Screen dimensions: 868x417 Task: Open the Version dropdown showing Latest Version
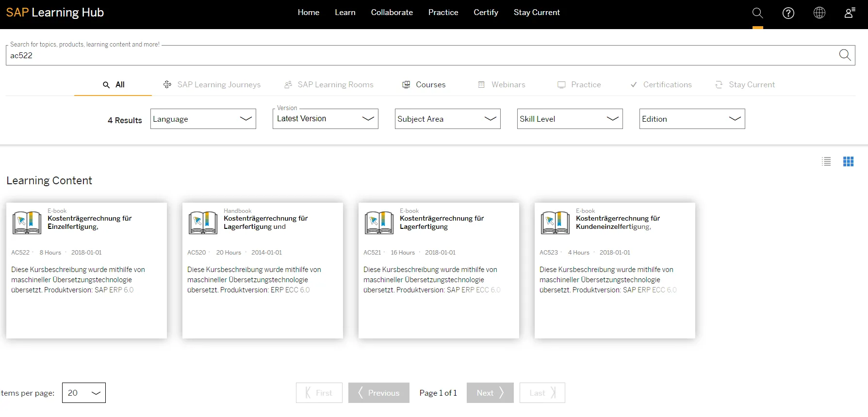click(325, 119)
